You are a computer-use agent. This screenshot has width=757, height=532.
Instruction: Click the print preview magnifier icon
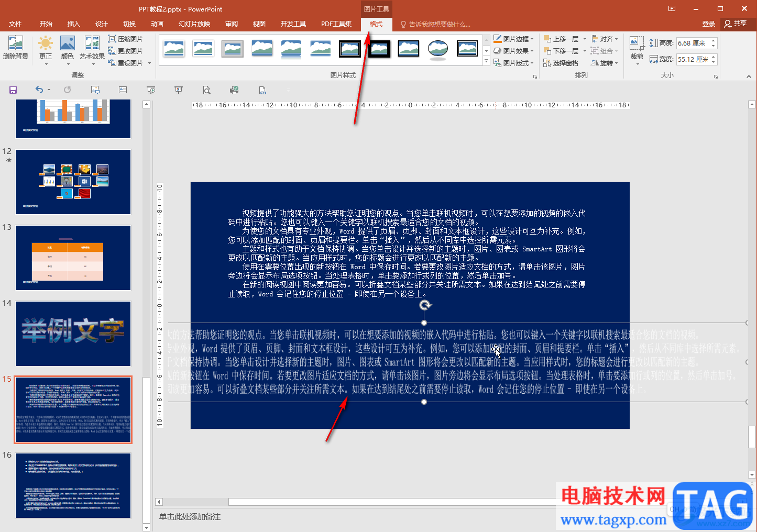[x=207, y=90]
